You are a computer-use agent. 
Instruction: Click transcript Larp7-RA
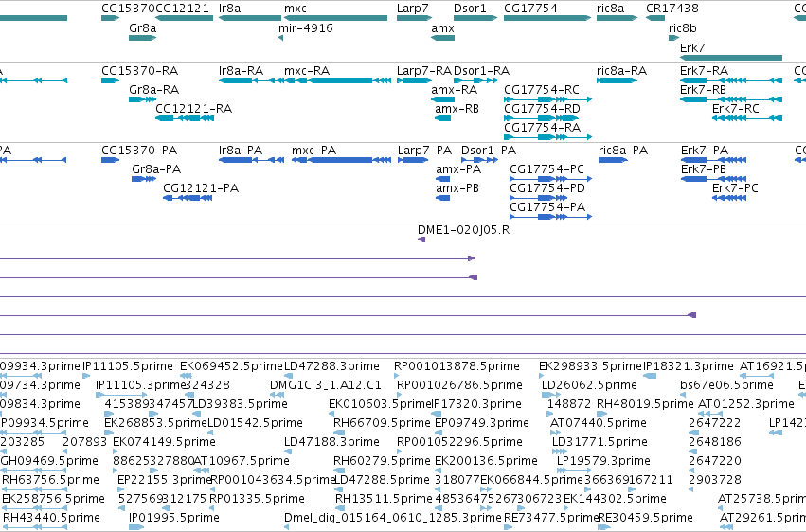coord(424,70)
